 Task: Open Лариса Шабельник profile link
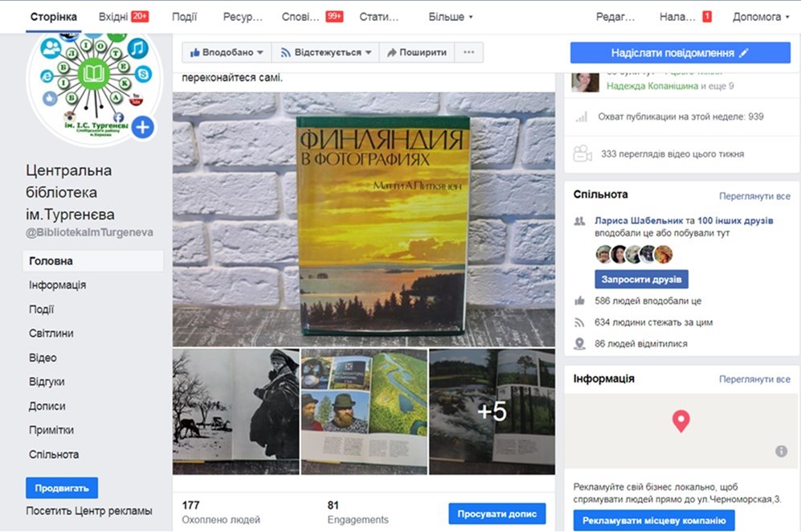click(639, 220)
